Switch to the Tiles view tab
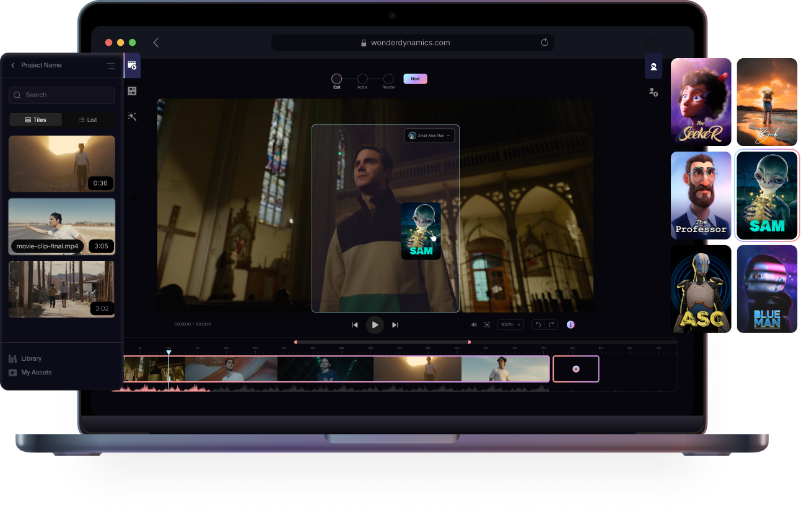Viewport: 804px width, 523px height. pos(36,119)
